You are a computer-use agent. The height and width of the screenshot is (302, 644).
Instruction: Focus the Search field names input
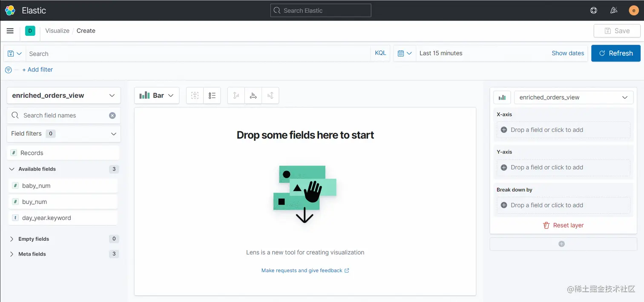64,115
